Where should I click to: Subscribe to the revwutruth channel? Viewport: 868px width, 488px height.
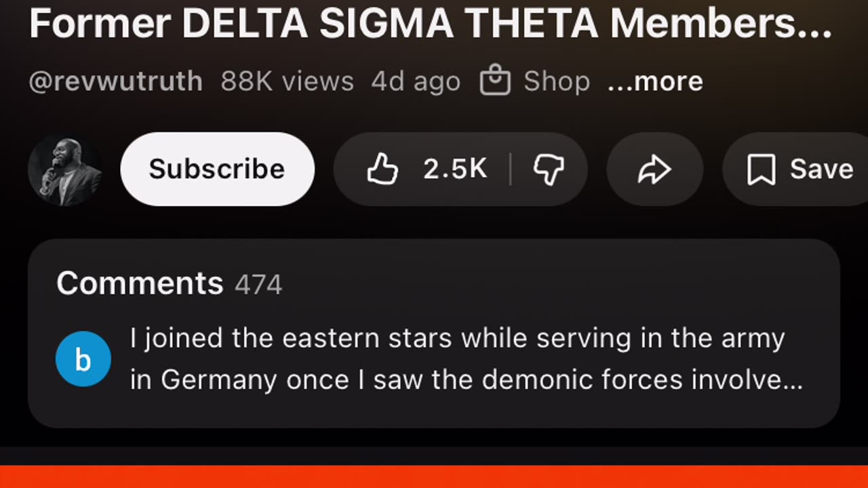tap(217, 169)
